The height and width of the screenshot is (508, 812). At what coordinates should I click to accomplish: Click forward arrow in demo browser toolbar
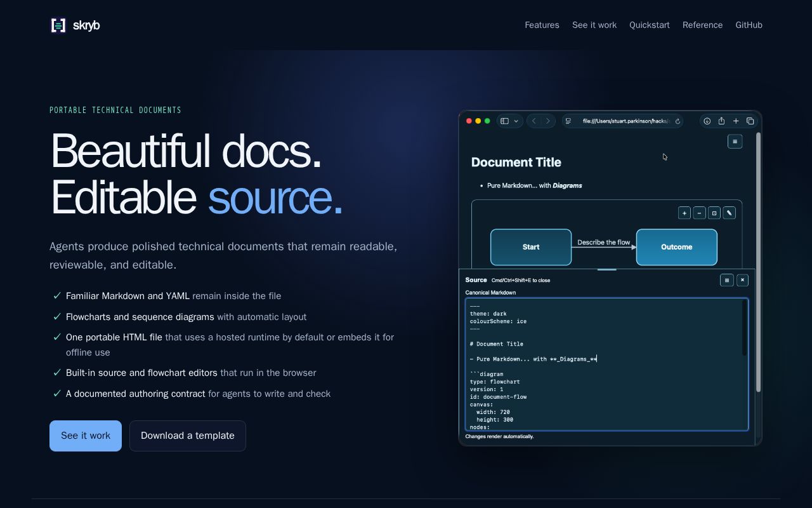547,121
